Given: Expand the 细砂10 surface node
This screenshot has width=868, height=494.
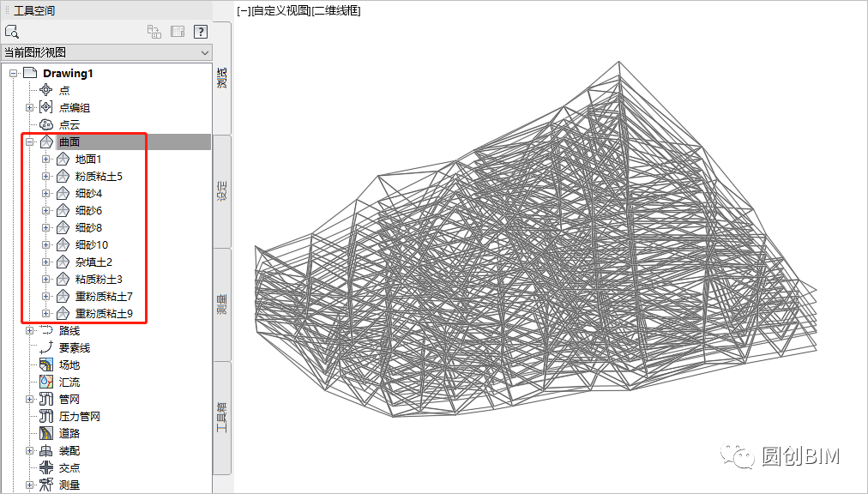Looking at the screenshot, I should [46, 244].
